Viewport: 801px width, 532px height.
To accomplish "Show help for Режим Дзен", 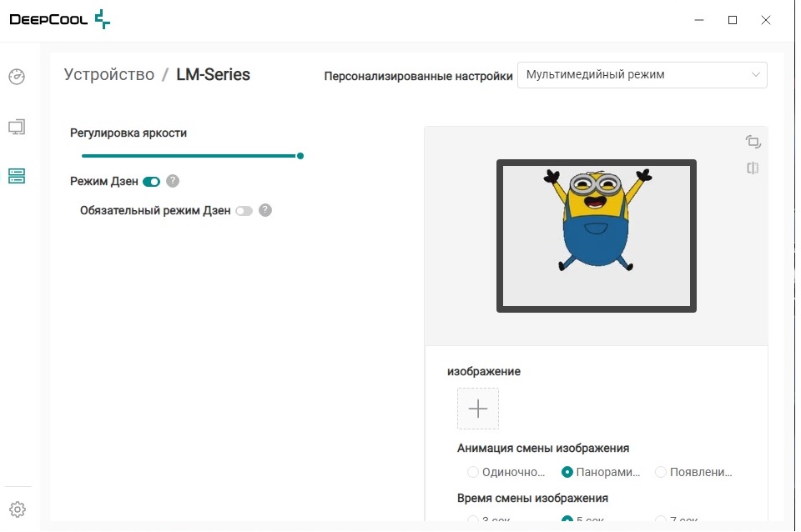I will [173, 181].
